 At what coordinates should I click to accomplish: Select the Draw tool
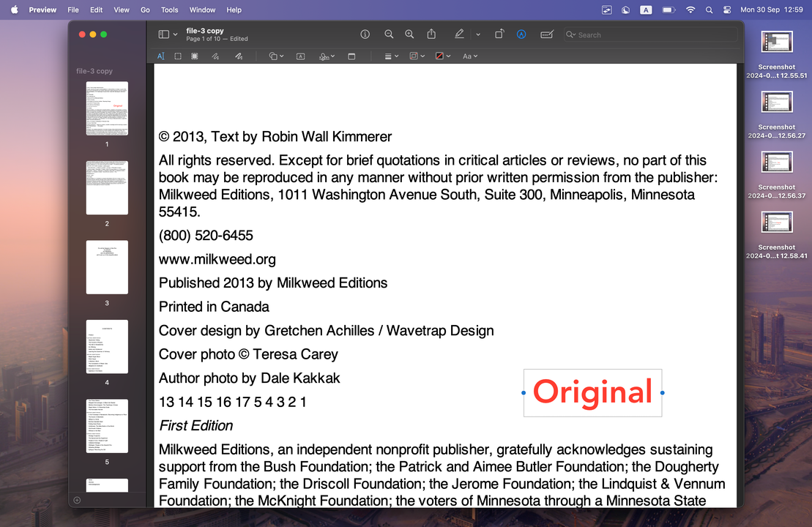click(239, 56)
